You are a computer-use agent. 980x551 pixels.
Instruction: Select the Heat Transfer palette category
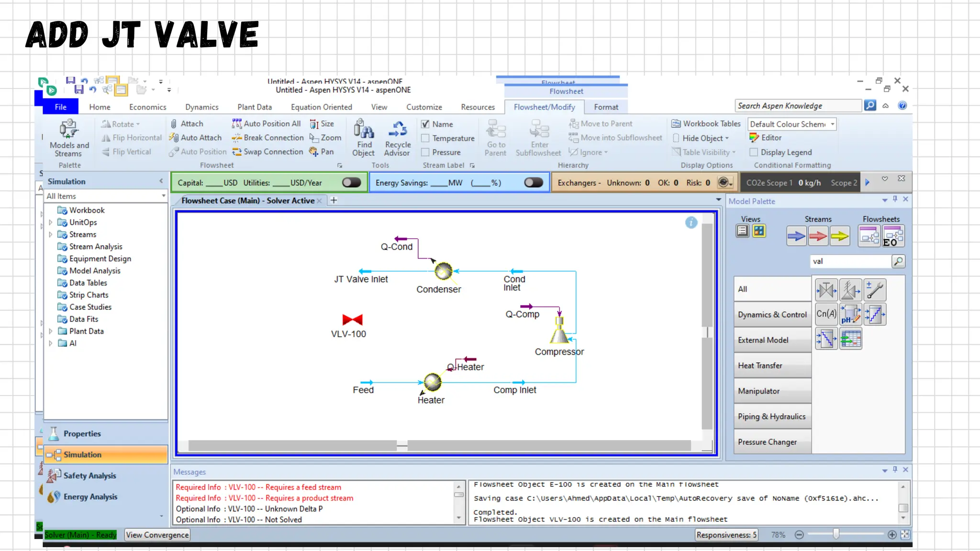pyautogui.click(x=772, y=365)
